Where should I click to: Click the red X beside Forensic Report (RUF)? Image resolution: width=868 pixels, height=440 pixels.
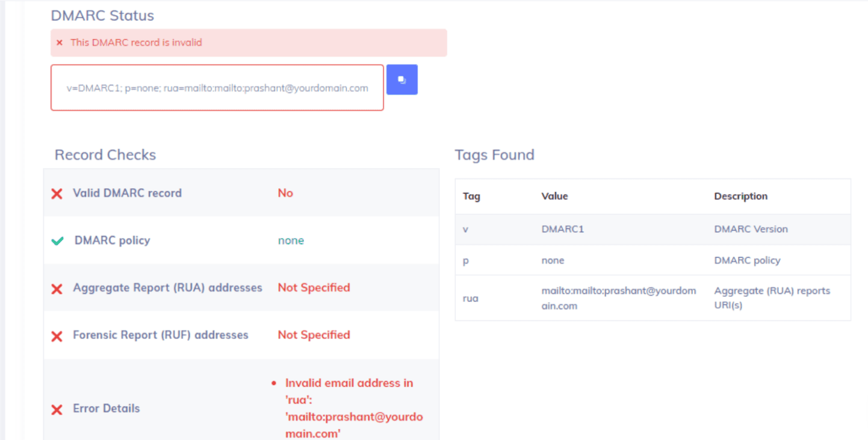57,336
